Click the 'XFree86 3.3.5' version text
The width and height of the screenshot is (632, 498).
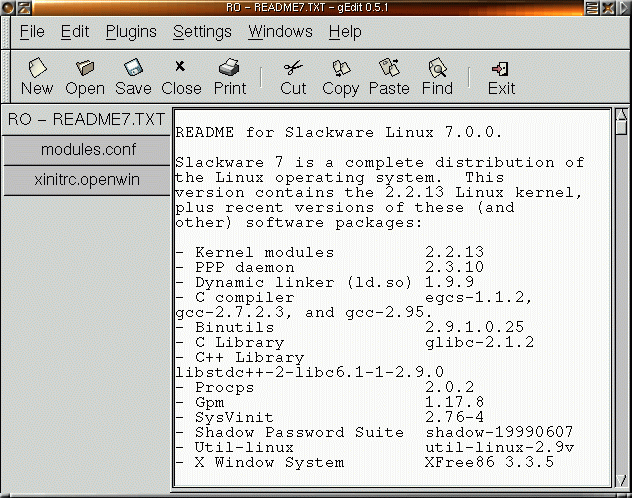point(490,462)
